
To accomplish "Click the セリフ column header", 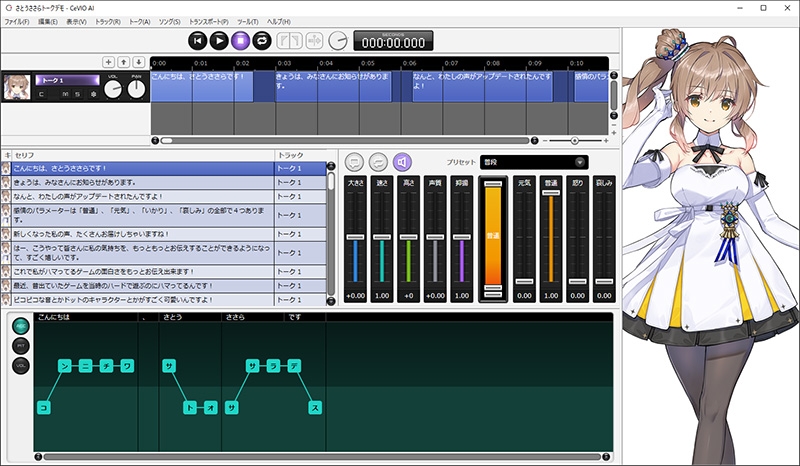I will point(143,155).
